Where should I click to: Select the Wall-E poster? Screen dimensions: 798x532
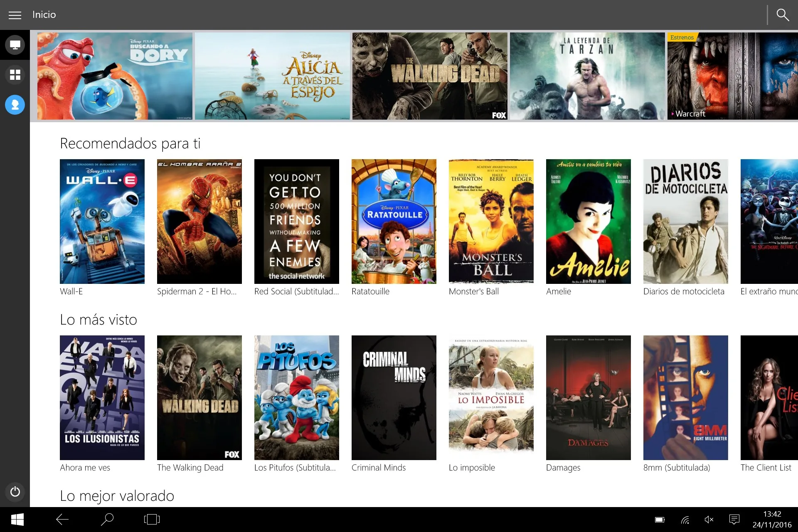[102, 222]
